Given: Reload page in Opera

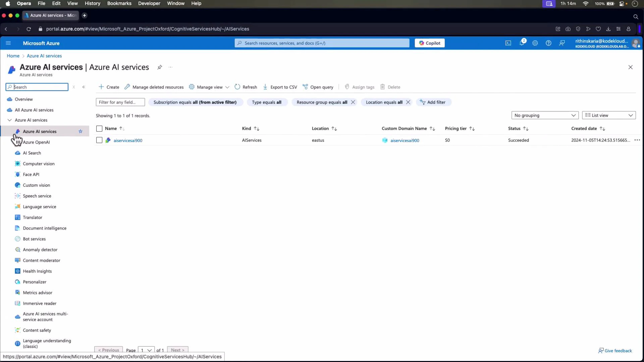Looking at the screenshot, I should (x=29, y=29).
